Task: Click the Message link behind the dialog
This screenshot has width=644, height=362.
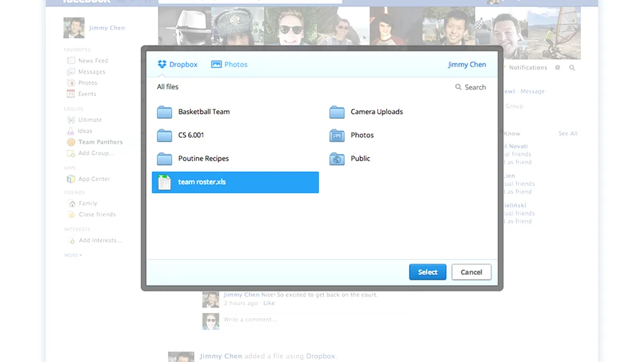Action: pos(532,91)
